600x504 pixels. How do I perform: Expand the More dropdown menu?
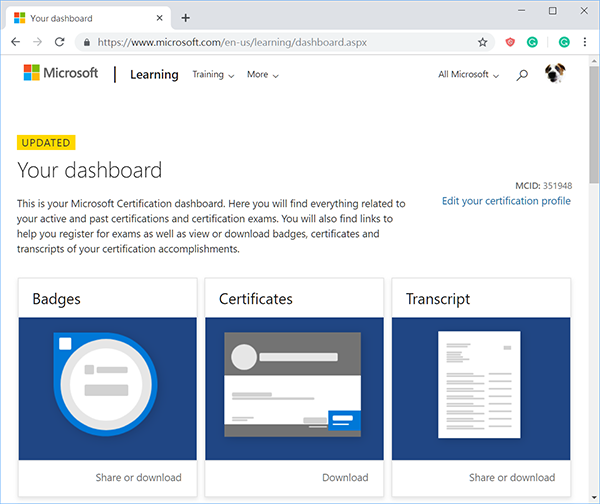coord(262,75)
